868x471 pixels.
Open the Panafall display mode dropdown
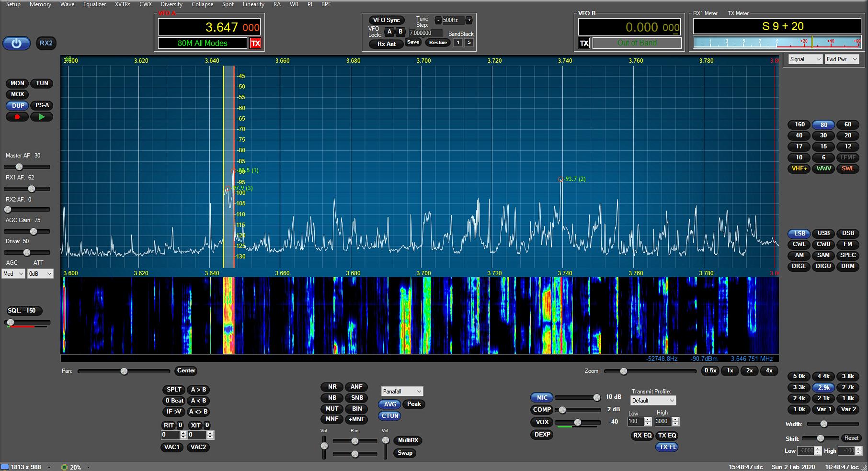tap(402, 392)
